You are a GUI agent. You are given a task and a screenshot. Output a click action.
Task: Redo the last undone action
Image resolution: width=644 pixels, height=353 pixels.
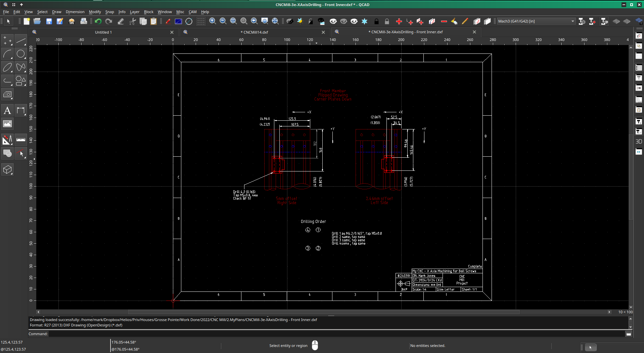tap(108, 21)
